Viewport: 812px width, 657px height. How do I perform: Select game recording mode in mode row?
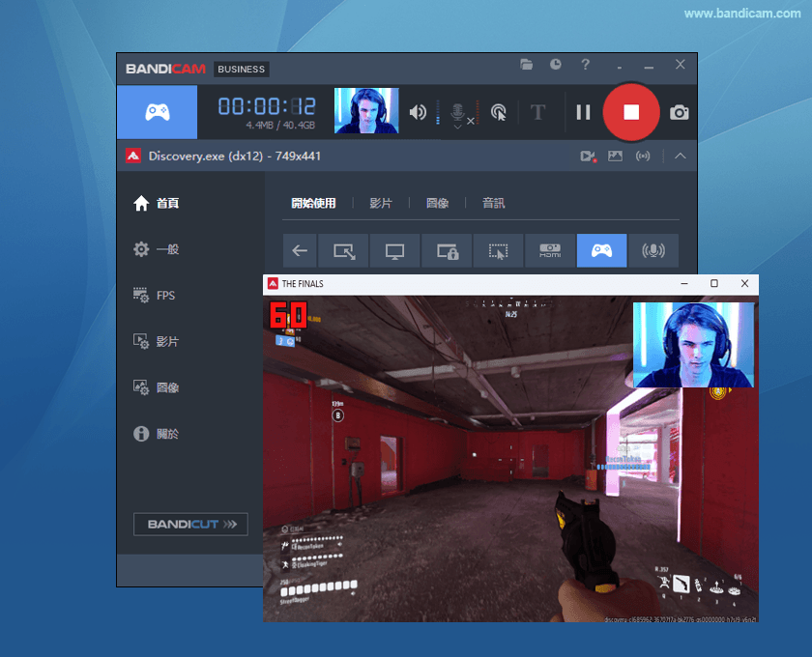pyautogui.click(x=601, y=250)
